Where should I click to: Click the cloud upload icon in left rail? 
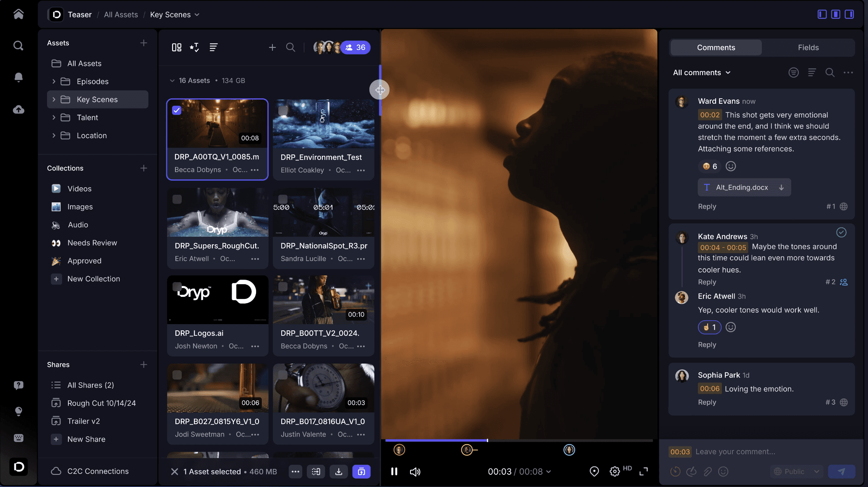(18, 110)
